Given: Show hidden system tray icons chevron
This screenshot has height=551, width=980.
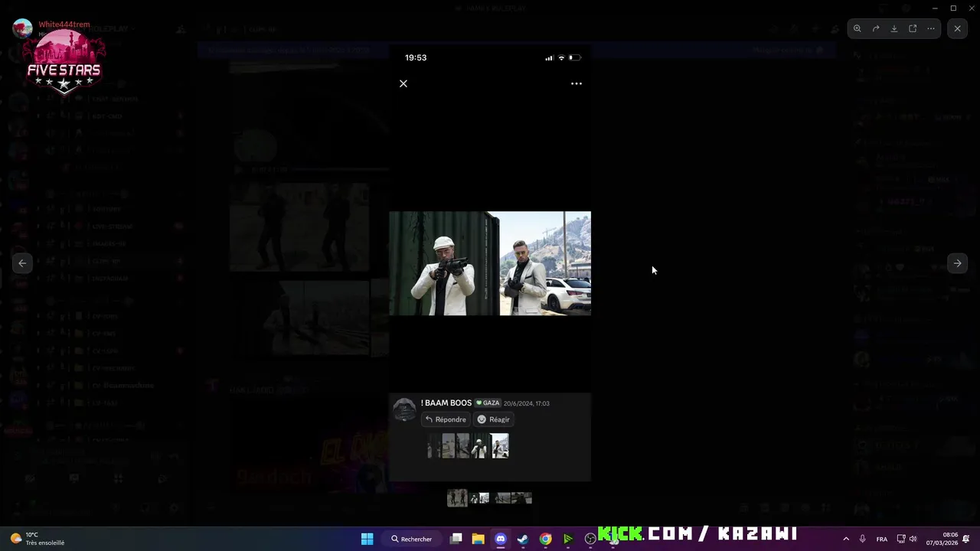Looking at the screenshot, I should [x=846, y=539].
